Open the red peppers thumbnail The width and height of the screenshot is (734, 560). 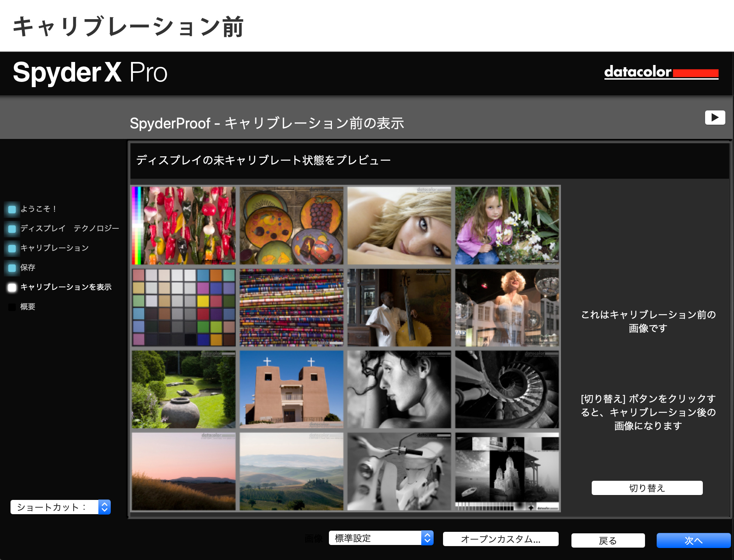184,225
